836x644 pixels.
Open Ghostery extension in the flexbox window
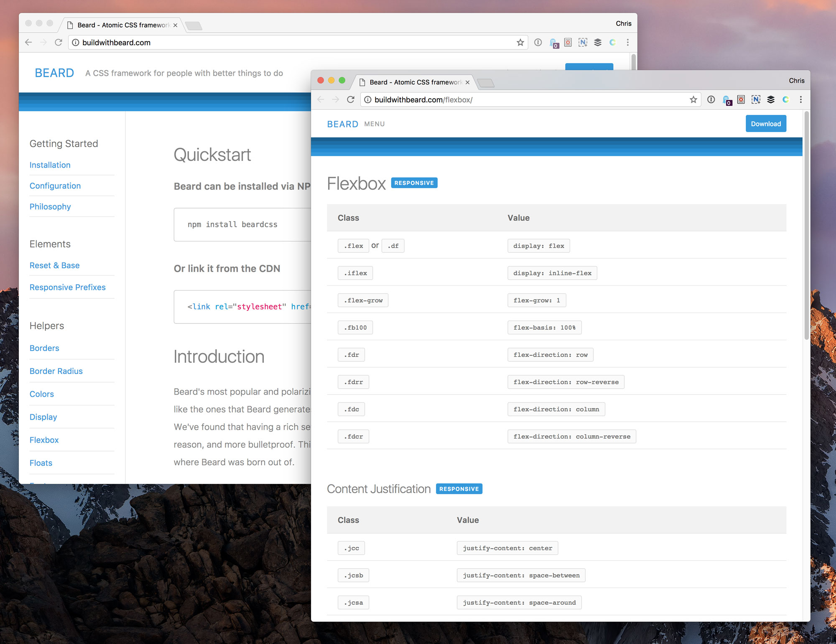coord(727,100)
